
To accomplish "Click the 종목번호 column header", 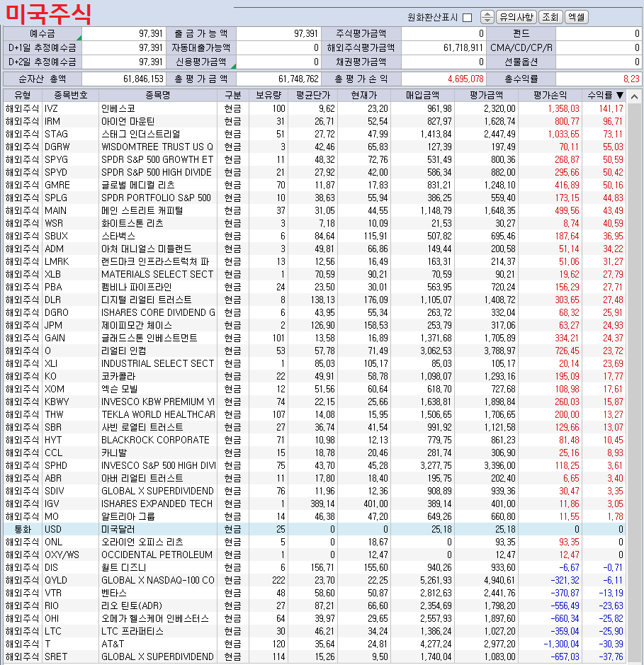I will click(x=70, y=95).
